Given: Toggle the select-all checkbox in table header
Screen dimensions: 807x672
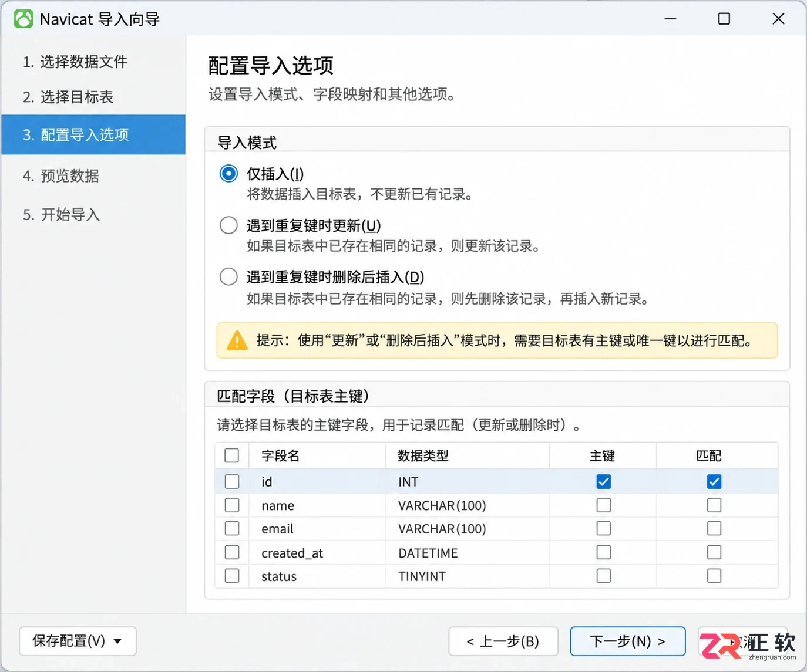Looking at the screenshot, I should click(232, 455).
